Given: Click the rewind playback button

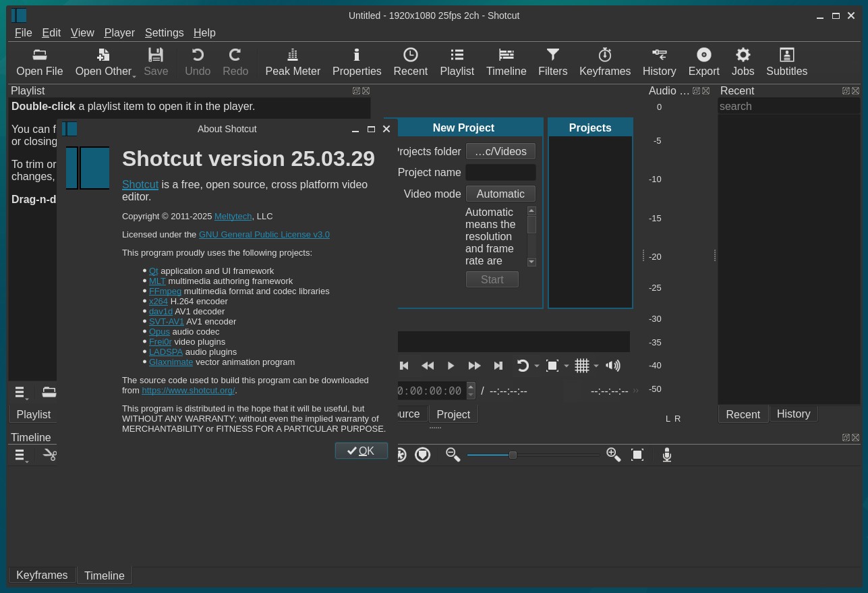Looking at the screenshot, I should 428,366.
